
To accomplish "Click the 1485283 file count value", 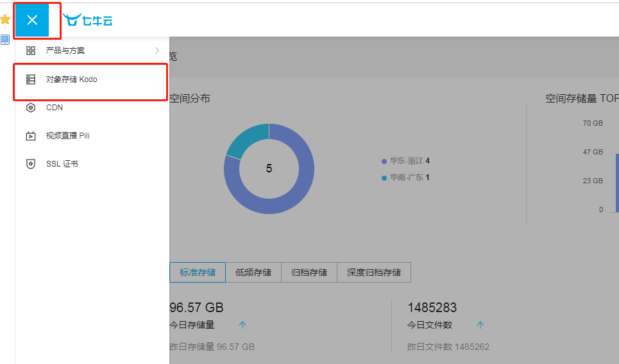I will pyautogui.click(x=432, y=307).
